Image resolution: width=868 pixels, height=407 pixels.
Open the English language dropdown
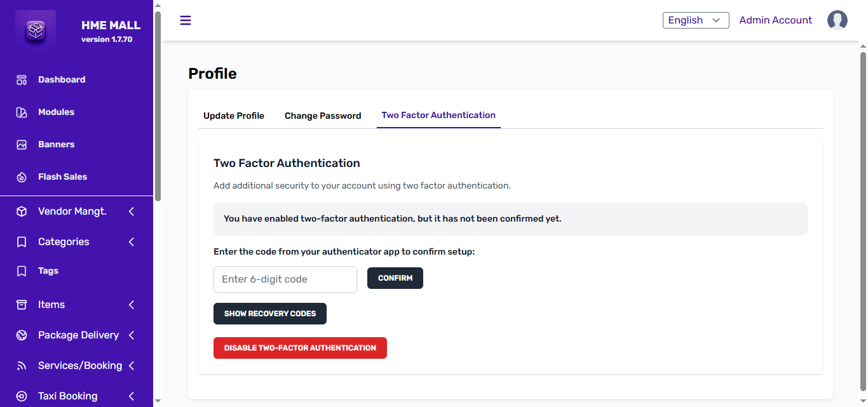695,20
